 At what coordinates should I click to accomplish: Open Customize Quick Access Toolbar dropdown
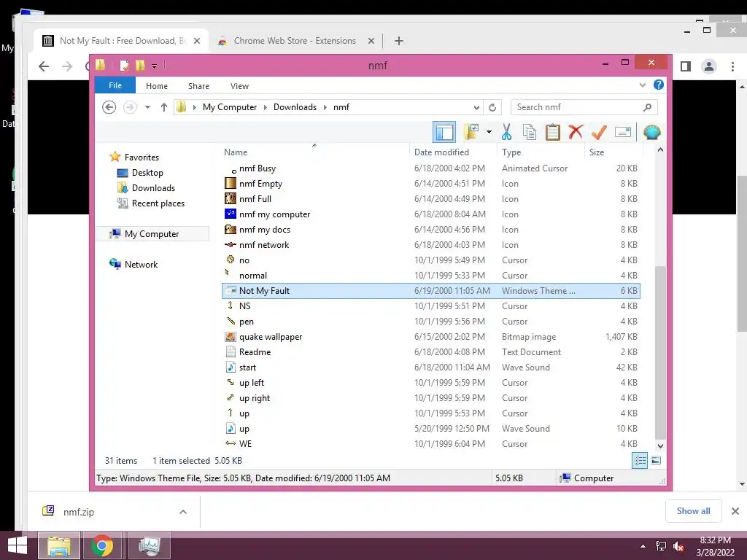(x=154, y=66)
